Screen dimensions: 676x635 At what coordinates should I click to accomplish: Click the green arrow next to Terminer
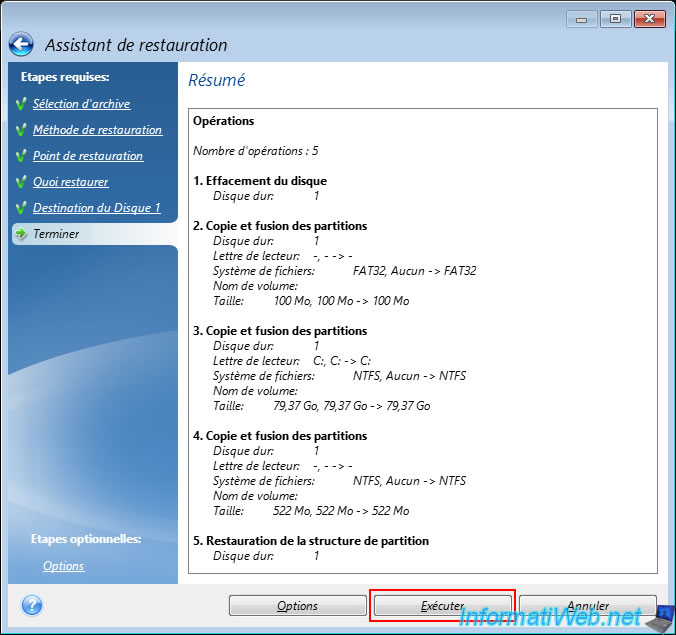click(x=21, y=234)
